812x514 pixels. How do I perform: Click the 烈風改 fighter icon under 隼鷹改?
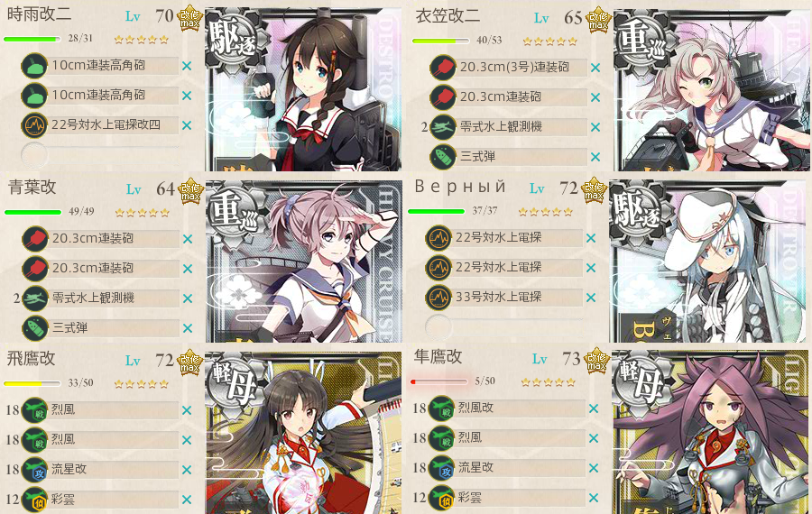coord(442,408)
